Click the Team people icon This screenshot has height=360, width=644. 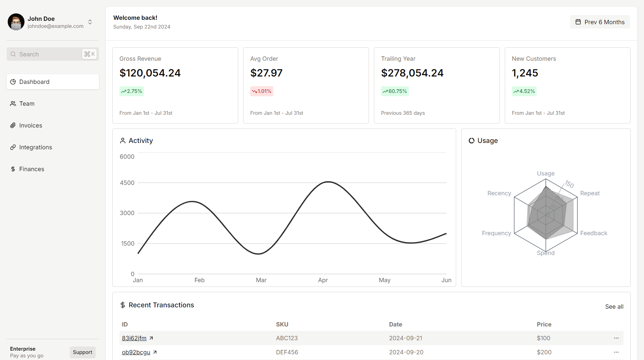[x=13, y=104]
